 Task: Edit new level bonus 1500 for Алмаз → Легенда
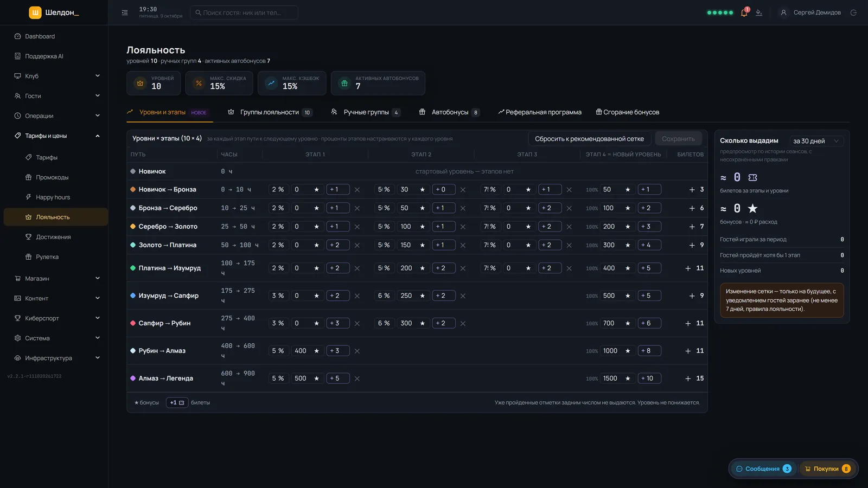617,378
